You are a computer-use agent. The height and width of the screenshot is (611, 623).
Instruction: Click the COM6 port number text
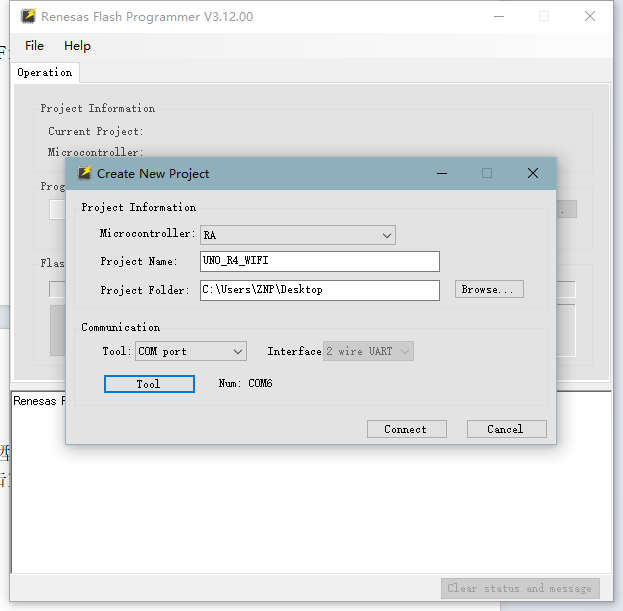coord(260,383)
